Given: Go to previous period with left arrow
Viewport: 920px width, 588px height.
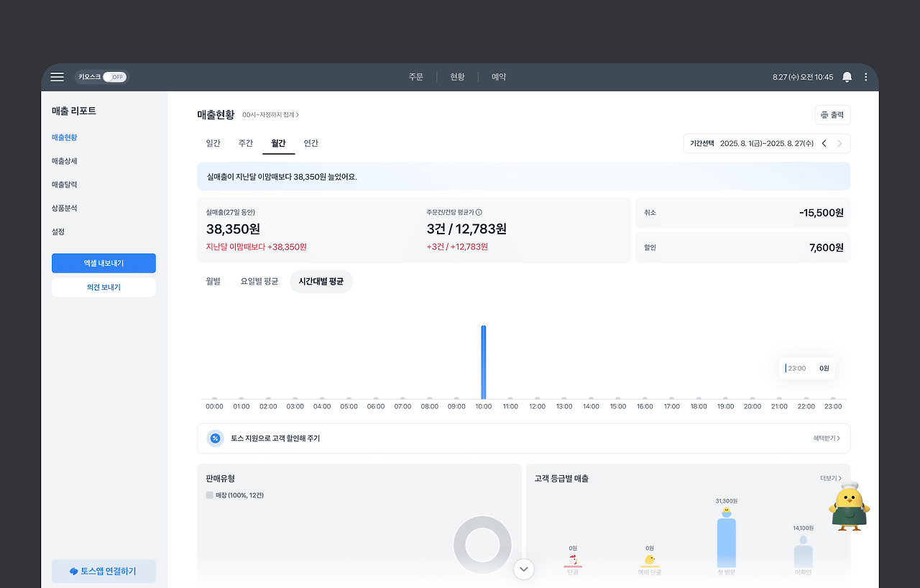Looking at the screenshot, I should (x=824, y=143).
